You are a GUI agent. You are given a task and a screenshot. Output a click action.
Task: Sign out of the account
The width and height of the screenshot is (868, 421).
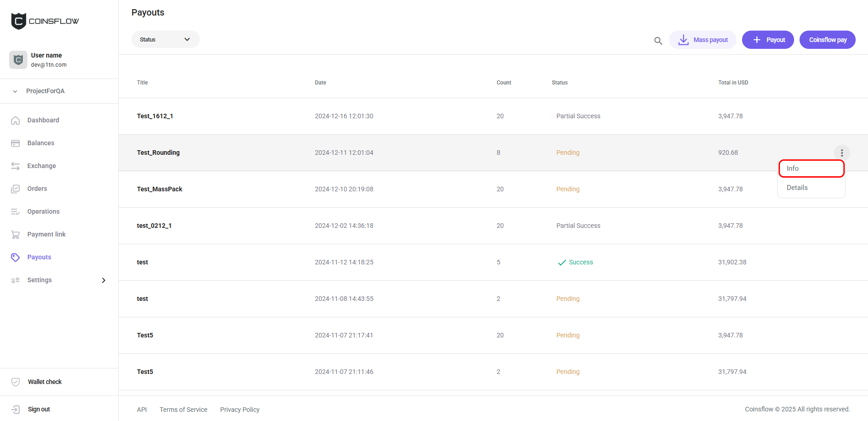(39, 409)
